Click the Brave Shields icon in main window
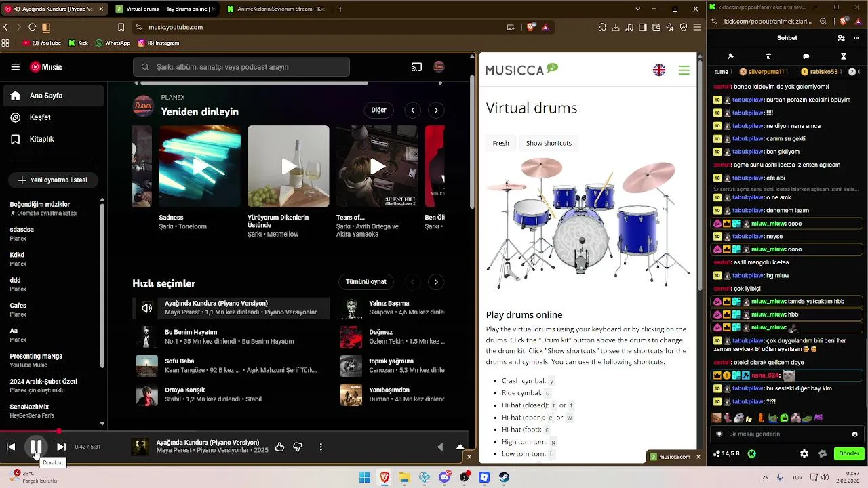868x488 pixels. click(x=531, y=27)
